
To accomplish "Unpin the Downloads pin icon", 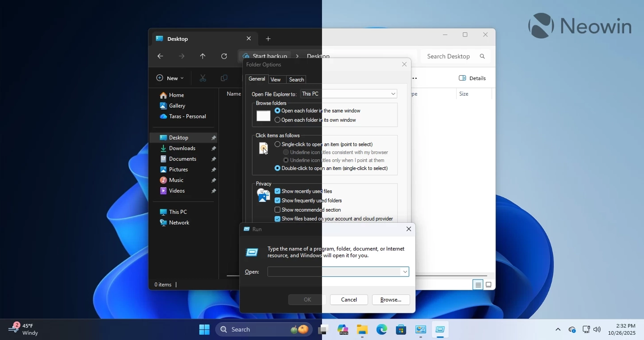I will click(214, 148).
